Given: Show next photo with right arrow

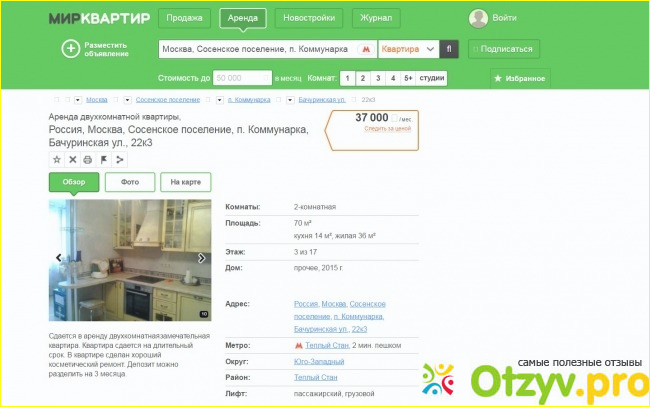Looking at the screenshot, I should click(x=201, y=258).
